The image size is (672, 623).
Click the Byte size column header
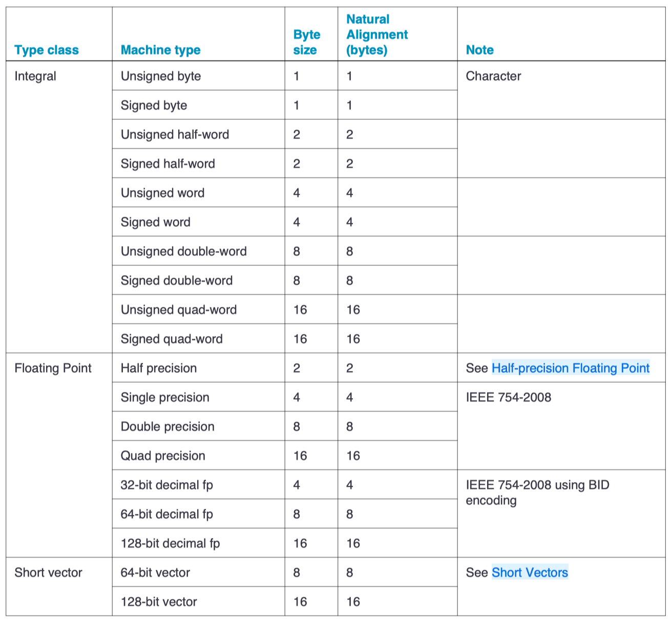point(306,42)
